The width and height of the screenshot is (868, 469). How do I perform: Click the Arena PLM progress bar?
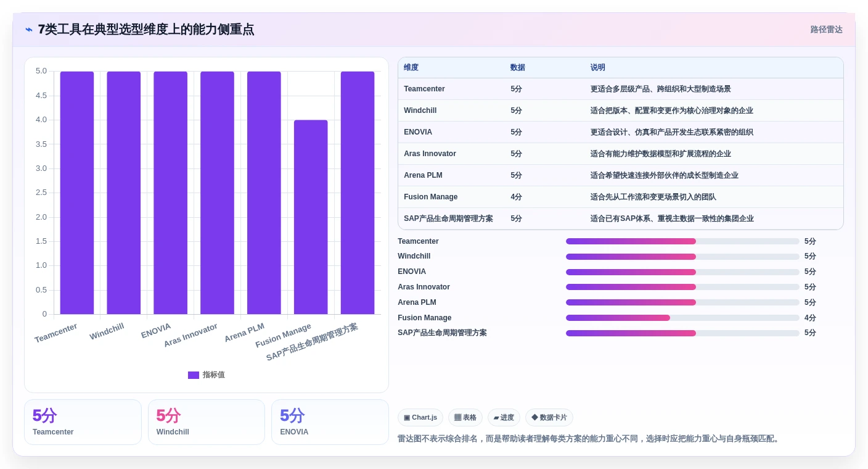[682, 302]
